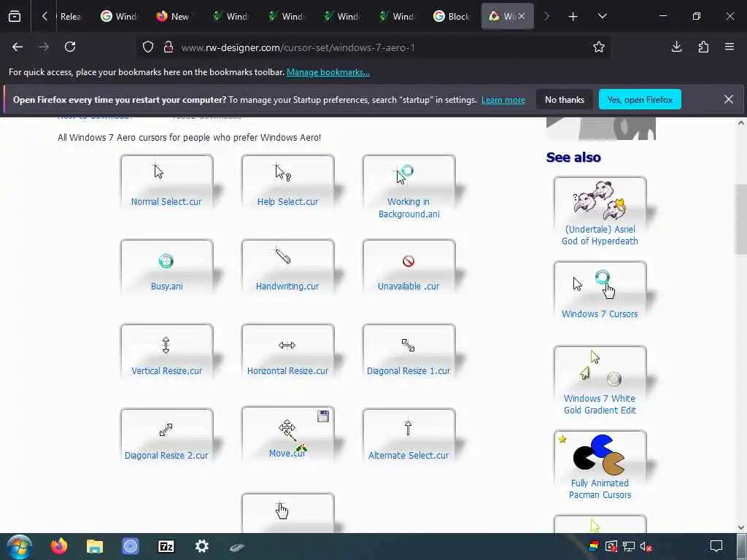Open Firefox View icon at top left

point(15,16)
